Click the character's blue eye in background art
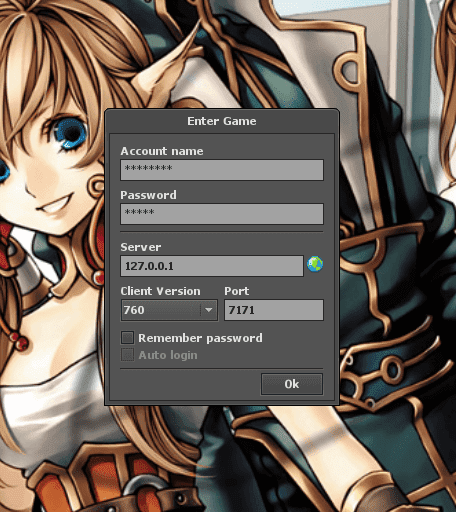 pyautogui.click(x=71, y=133)
